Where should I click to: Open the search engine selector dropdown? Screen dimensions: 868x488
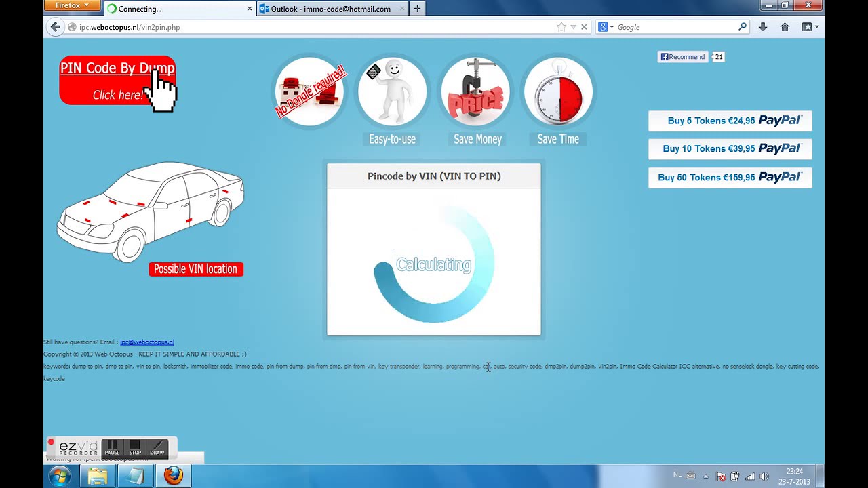click(x=606, y=27)
